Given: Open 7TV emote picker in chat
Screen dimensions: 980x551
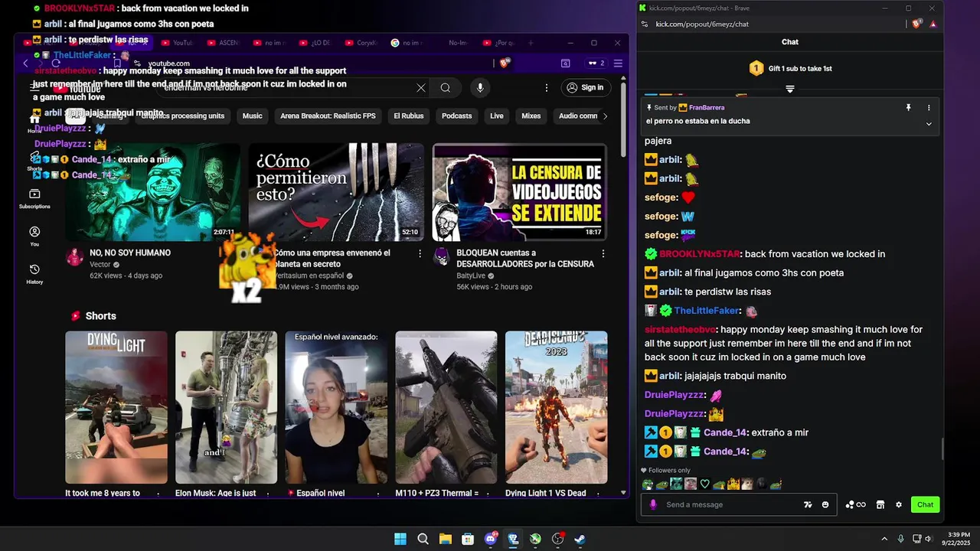Looking at the screenshot, I should pyautogui.click(x=808, y=504).
